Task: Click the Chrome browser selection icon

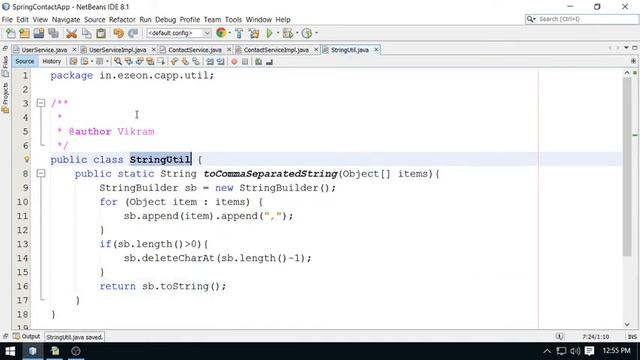Action: pos(221,33)
